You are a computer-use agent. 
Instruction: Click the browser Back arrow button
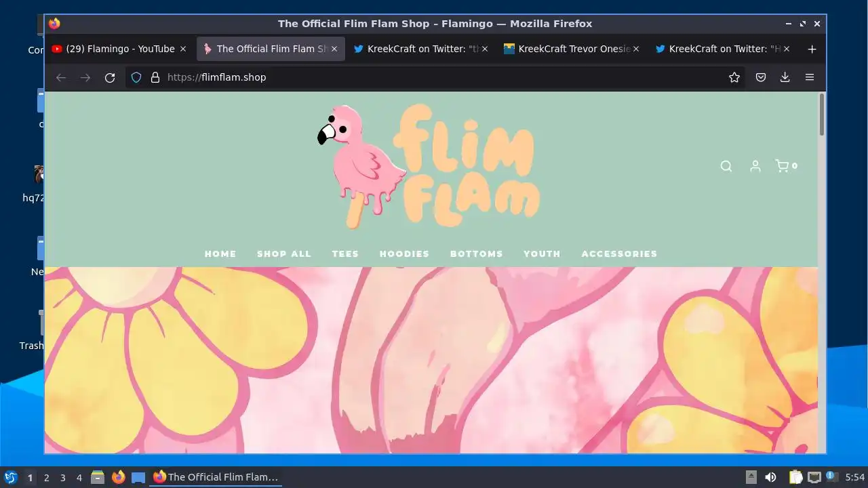[61, 77]
